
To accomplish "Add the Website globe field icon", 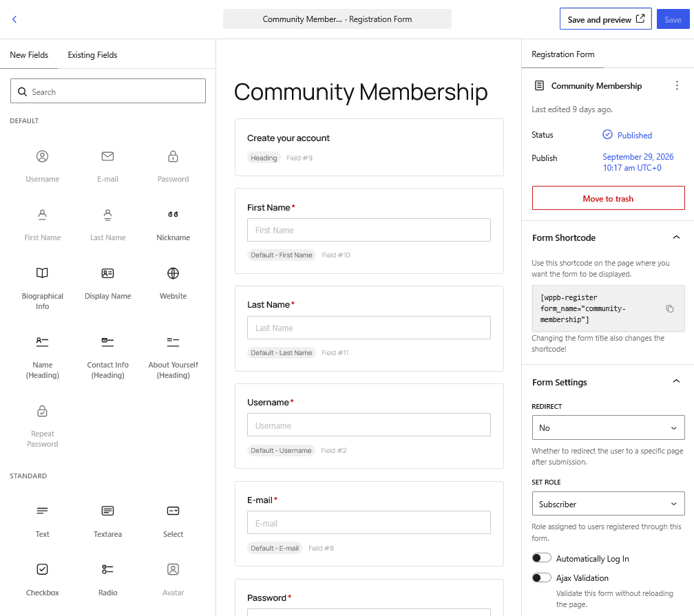I will 173,273.
